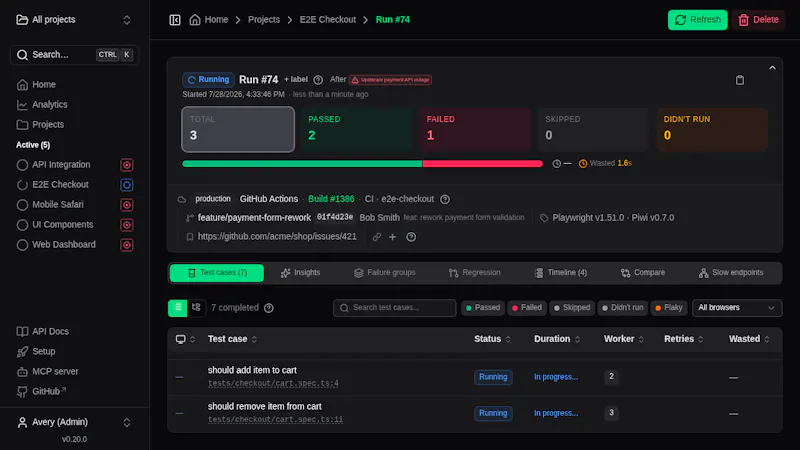This screenshot has height=450, width=800.
Task: Open the E2E Checkout breadcrumb
Action: [328, 20]
